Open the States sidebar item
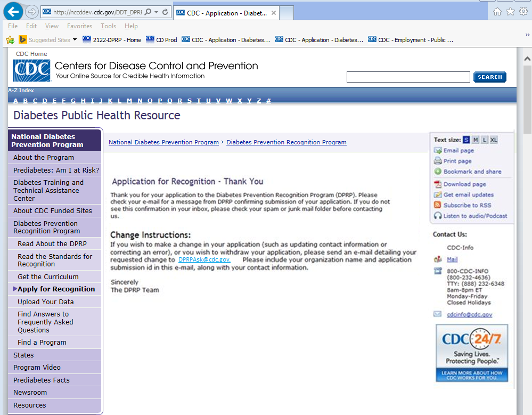 coord(55,355)
